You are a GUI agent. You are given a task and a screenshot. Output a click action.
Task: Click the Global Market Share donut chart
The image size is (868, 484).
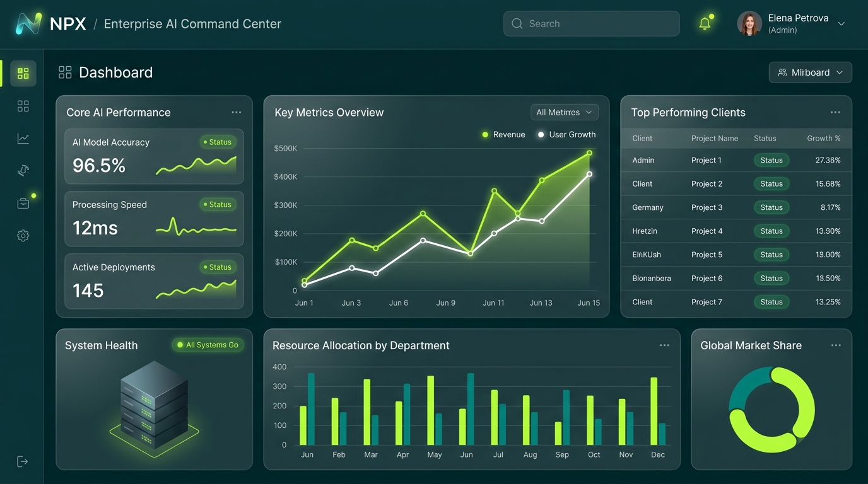coord(772,410)
